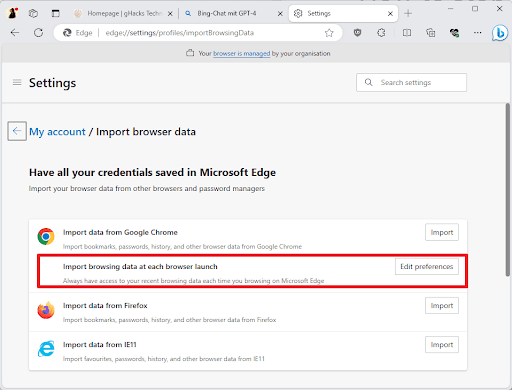Switch to the Homepage gHacks tab

click(123, 14)
